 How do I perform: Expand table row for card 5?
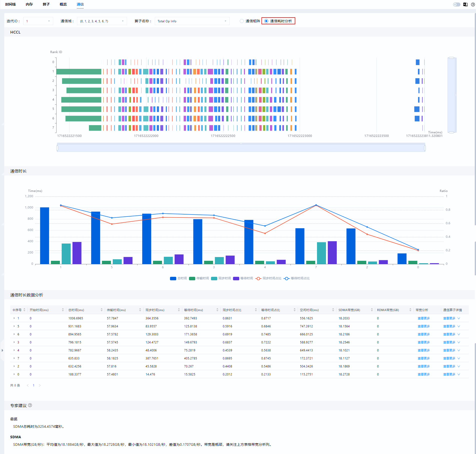point(14,326)
